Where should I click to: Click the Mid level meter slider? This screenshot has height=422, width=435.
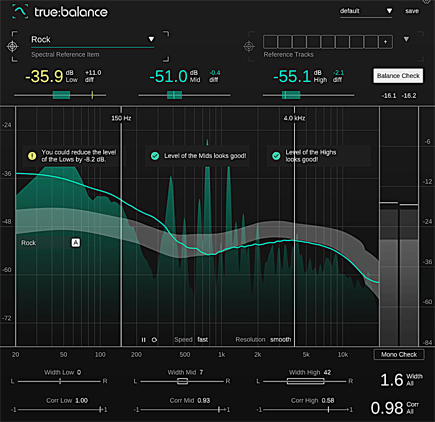pyautogui.click(x=184, y=95)
